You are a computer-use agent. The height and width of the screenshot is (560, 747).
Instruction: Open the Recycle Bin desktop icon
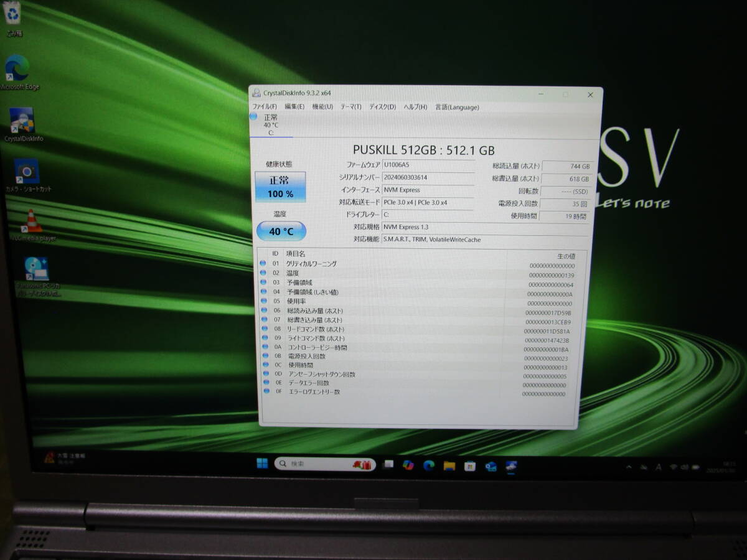pyautogui.click(x=12, y=19)
